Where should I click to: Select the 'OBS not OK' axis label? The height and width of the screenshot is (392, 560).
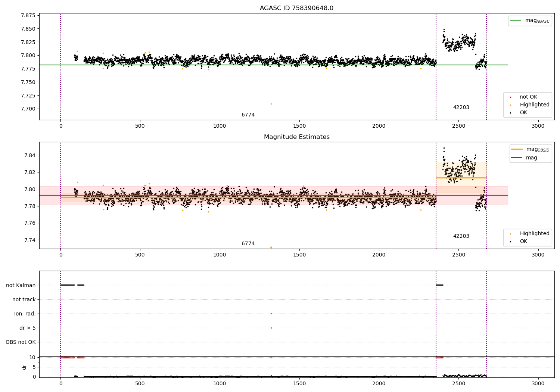[21, 342]
